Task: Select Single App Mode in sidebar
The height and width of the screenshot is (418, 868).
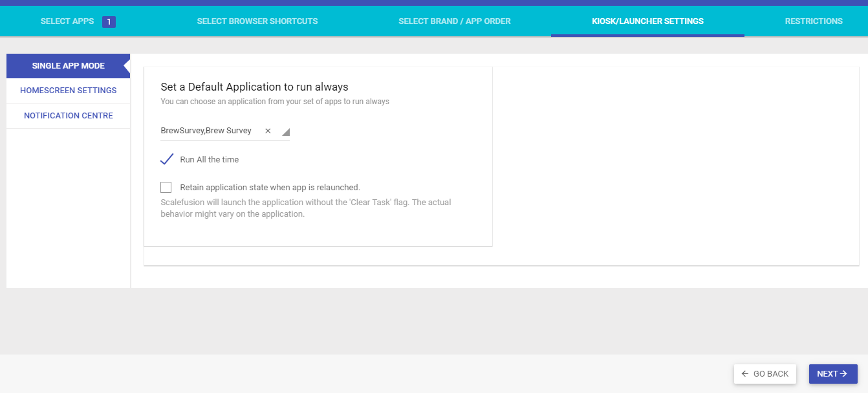Action: 68,66
